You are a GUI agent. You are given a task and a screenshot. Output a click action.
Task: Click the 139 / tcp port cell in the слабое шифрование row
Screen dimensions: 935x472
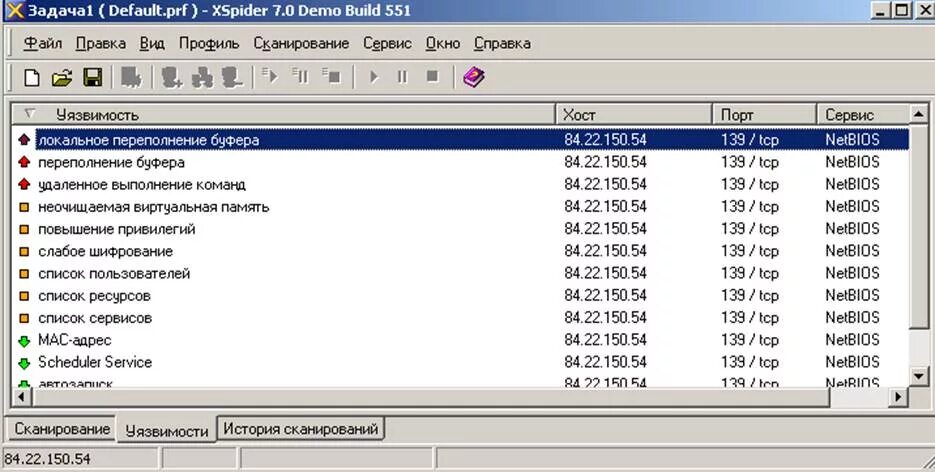pyautogui.click(x=750, y=251)
